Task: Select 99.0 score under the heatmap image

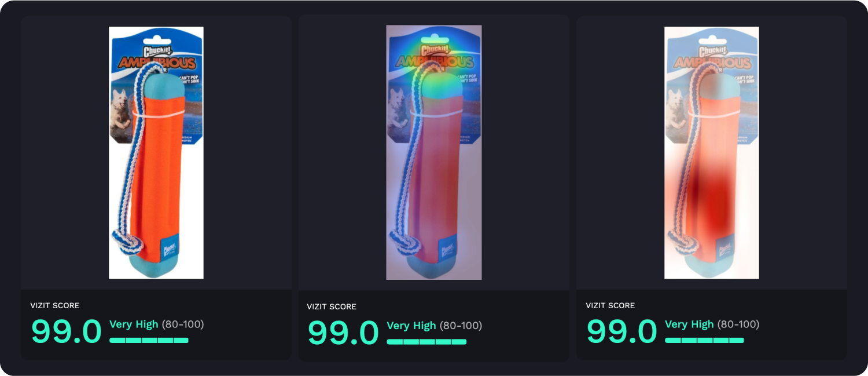Action: (343, 332)
